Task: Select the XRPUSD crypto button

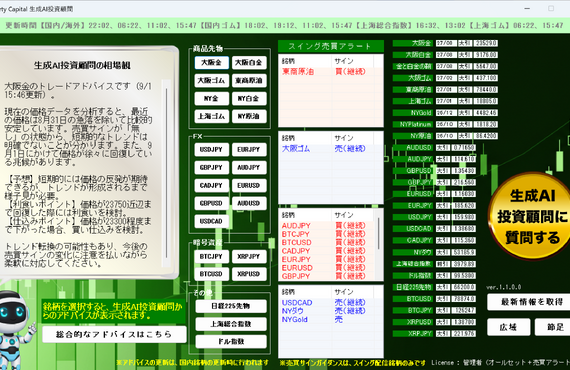Action: (249, 274)
